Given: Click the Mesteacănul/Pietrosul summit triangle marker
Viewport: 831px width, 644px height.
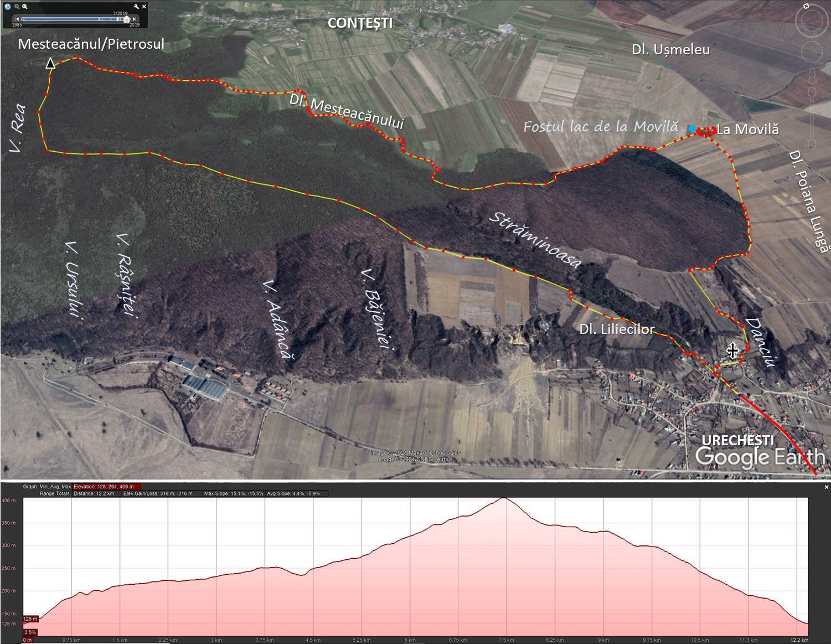Looking at the screenshot, I should tap(50, 64).
